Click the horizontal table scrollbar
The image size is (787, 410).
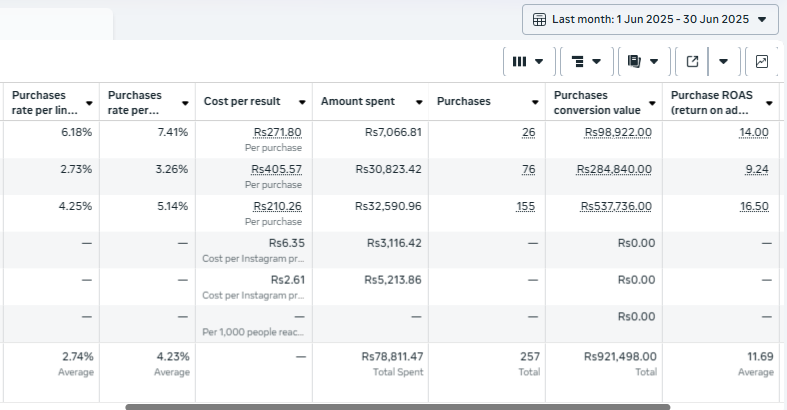point(398,407)
